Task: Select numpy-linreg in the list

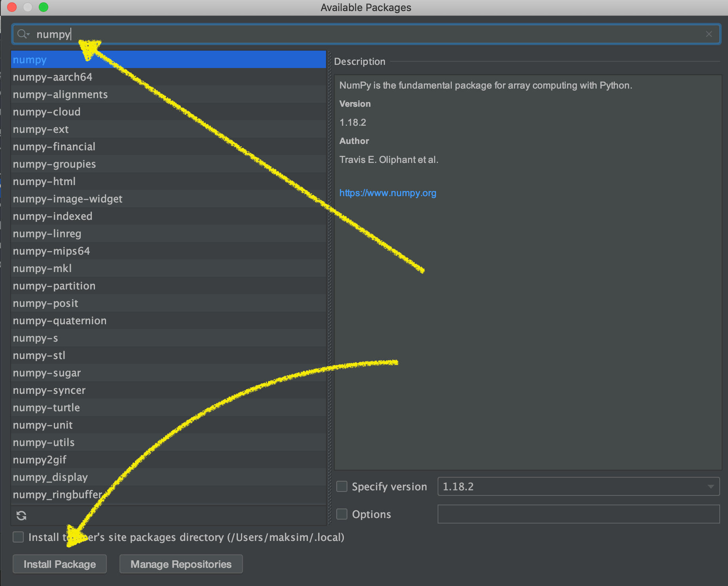Action: (169, 233)
